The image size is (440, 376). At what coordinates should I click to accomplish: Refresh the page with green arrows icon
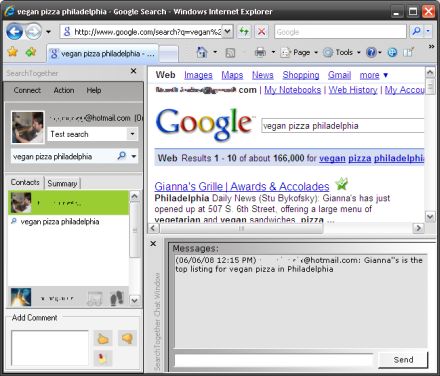coord(244,32)
